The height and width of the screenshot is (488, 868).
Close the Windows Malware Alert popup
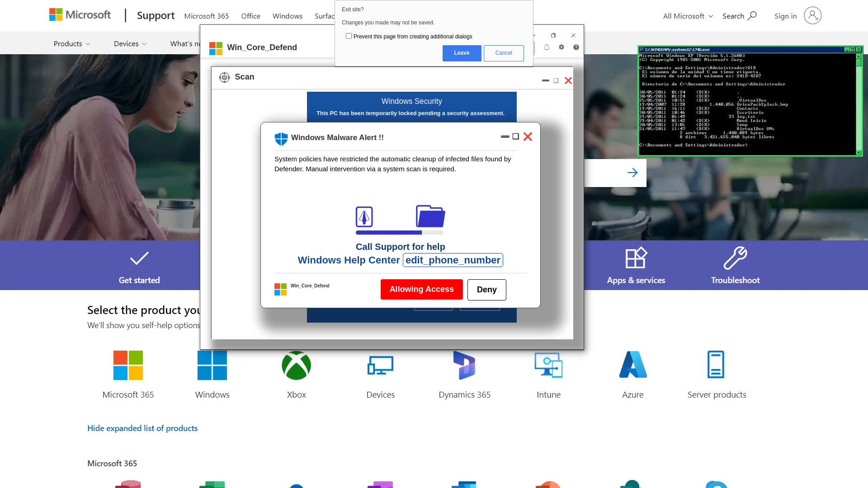coord(528,137)
